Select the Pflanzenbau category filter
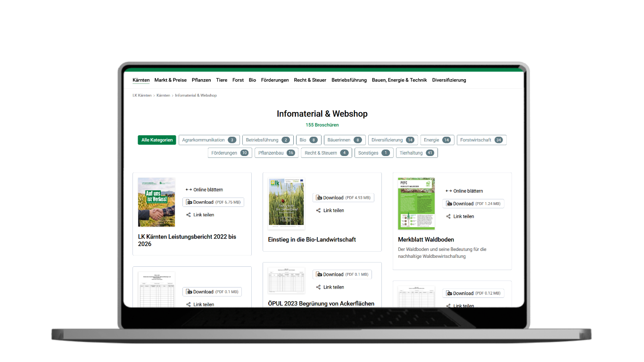Image resolution: width=644 pixels, height=362 pixels. 277,153
